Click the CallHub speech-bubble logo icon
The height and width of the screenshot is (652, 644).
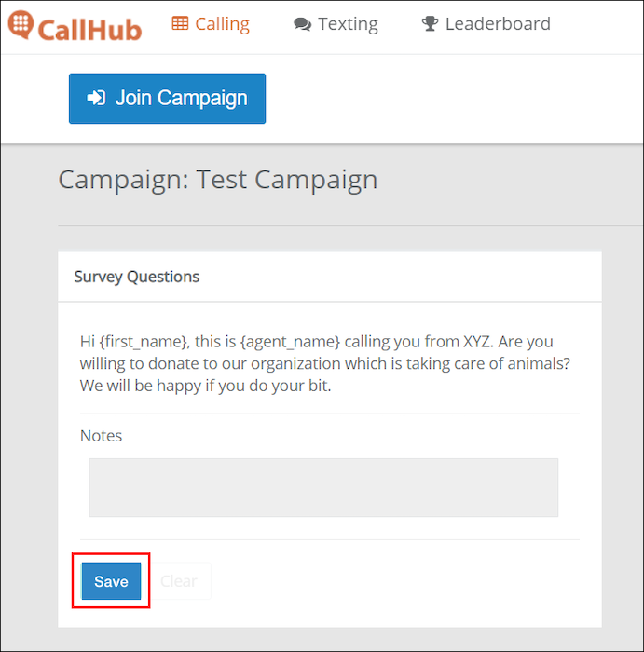click(x=21, y=24)
